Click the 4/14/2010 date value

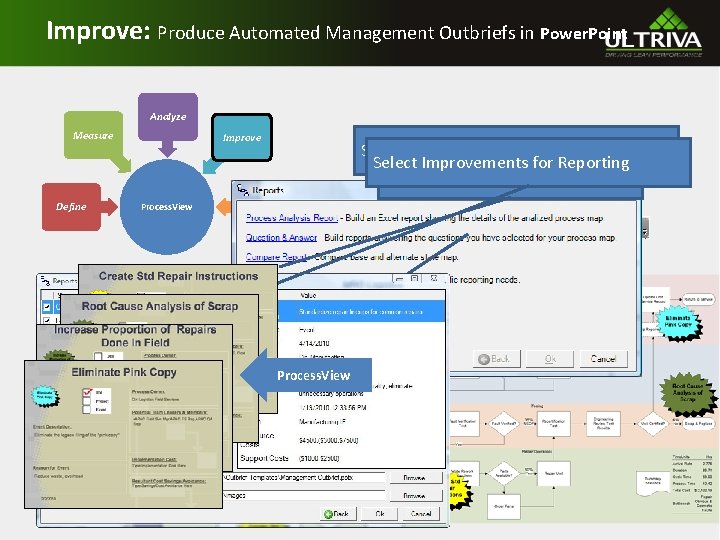click(x=314, y=343)
